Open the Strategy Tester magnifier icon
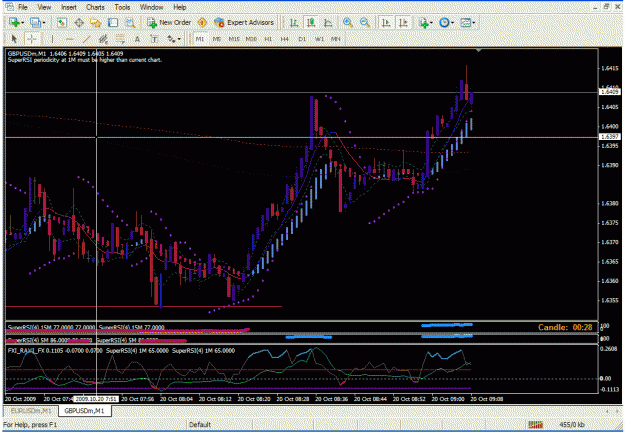 coord(130,23)
